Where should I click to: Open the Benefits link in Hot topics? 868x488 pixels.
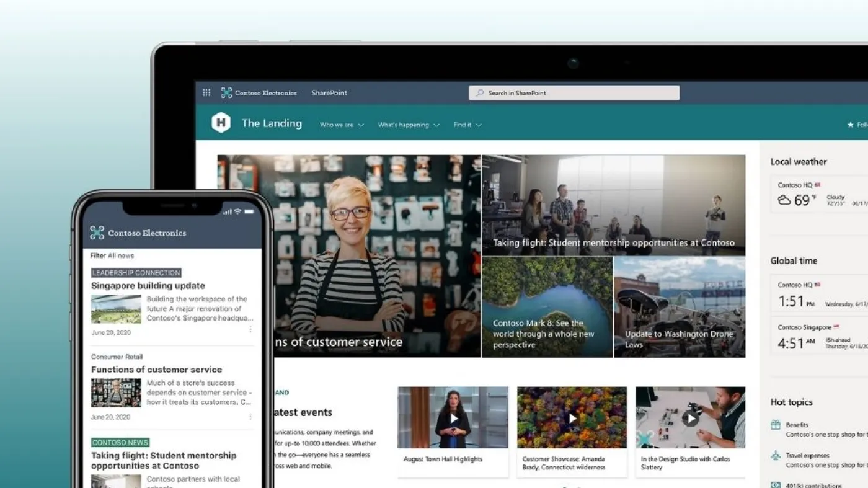point(797,425)
